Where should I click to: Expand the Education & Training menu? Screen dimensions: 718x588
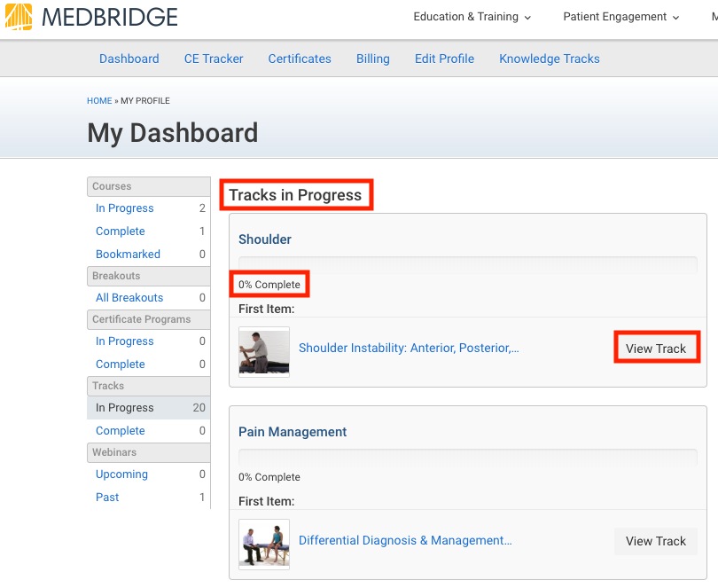click(x=472, y=17)
